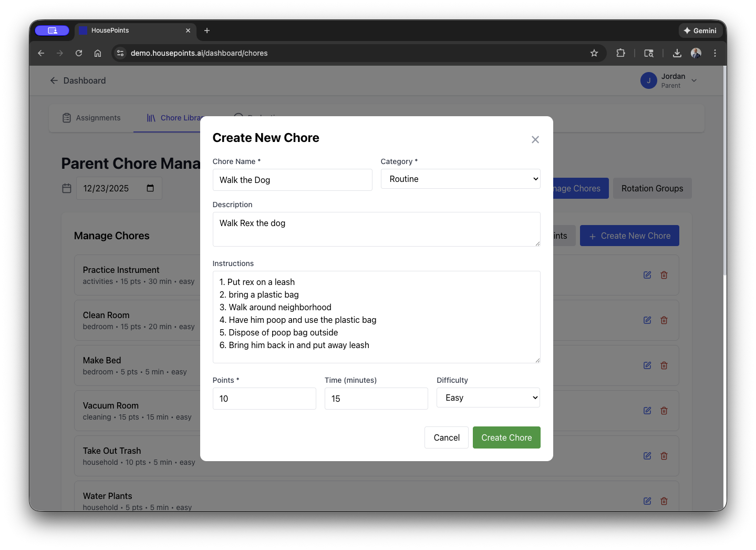Focus the Time (minutes) field
This screenshot has width=756, height=550.
click(x=376, y=399)
